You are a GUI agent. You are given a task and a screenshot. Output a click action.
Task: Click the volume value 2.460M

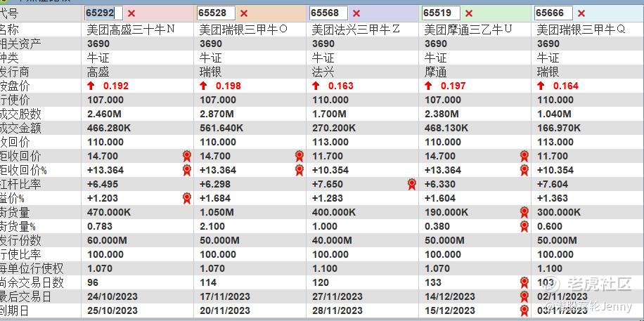click(105, 114)
